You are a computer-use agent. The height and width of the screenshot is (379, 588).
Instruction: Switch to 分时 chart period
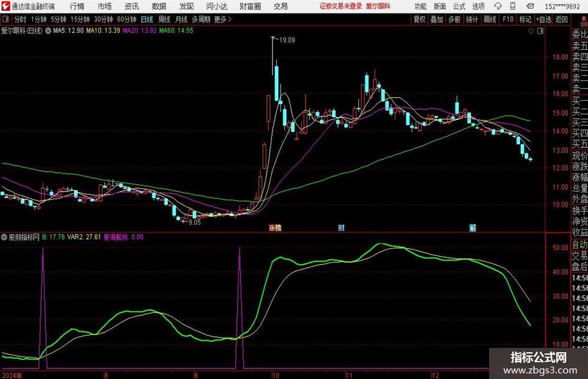[x=20, y=19]
